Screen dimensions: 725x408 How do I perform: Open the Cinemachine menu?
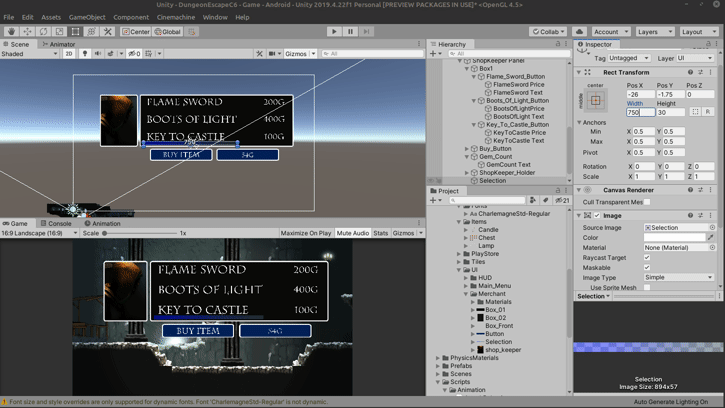(176, 17)
